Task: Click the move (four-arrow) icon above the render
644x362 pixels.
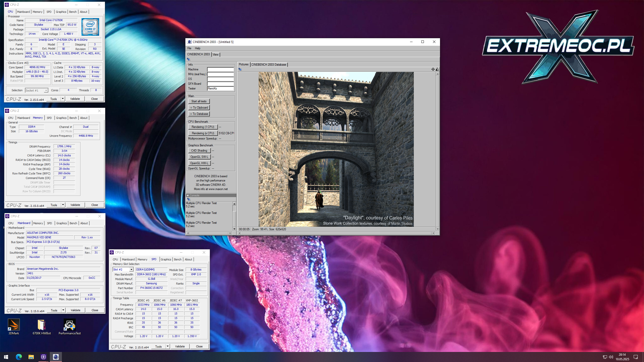Action: 433,69
